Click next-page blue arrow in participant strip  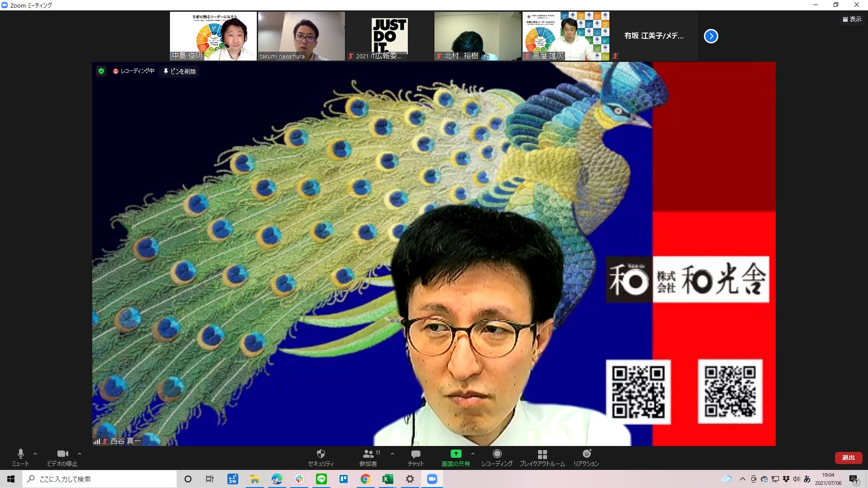pyautogui.click(x=711, y=36)
